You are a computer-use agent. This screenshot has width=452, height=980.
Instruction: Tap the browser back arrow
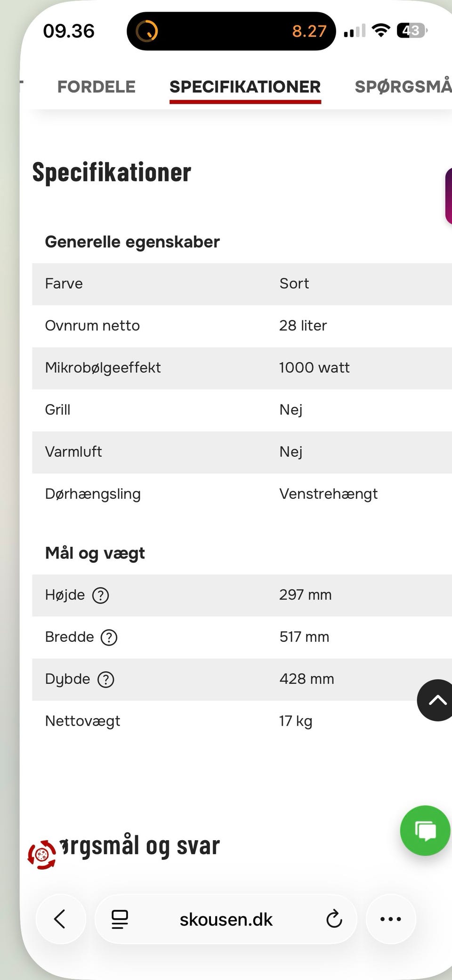click(x=60, y=919)
